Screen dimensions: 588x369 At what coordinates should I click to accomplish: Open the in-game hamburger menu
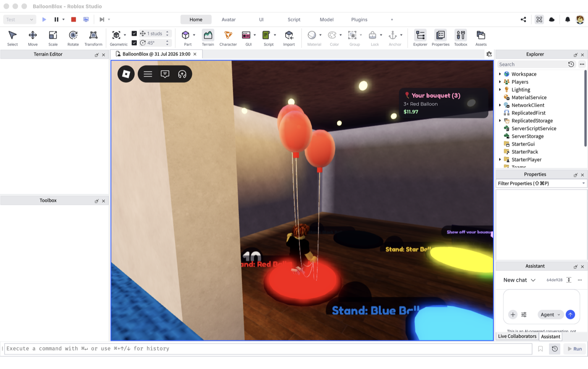click(x=148, y=74)
